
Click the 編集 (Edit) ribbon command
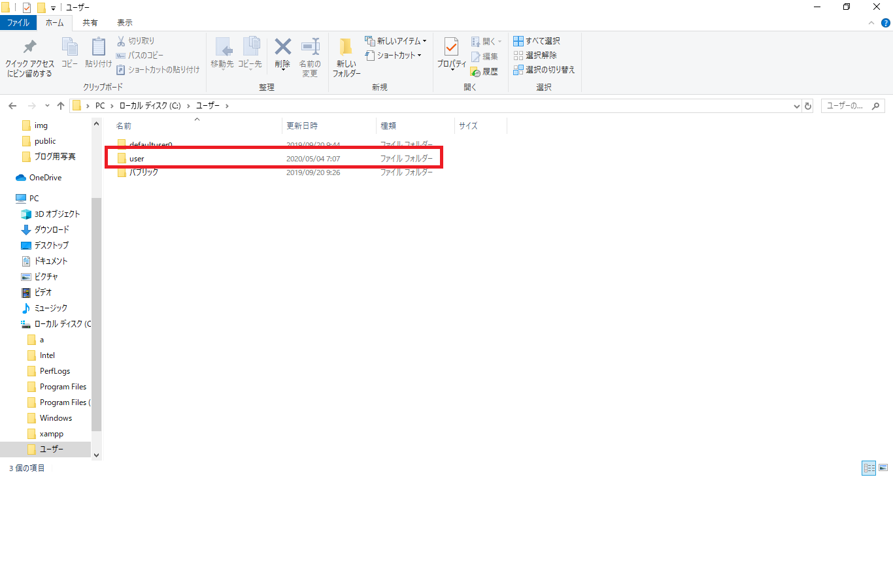point(484,57)
